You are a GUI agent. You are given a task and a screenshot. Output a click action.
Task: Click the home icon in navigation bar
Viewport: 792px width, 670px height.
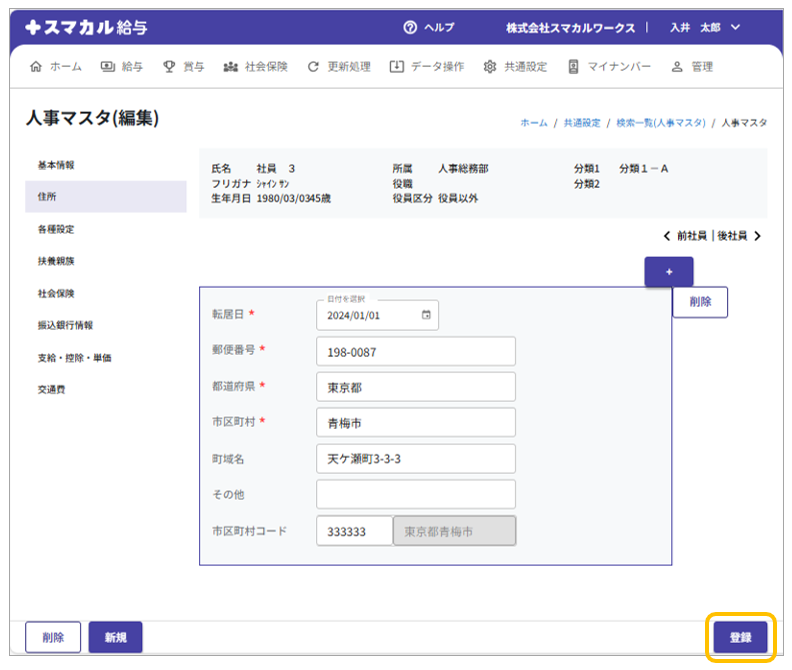(37, 67)
